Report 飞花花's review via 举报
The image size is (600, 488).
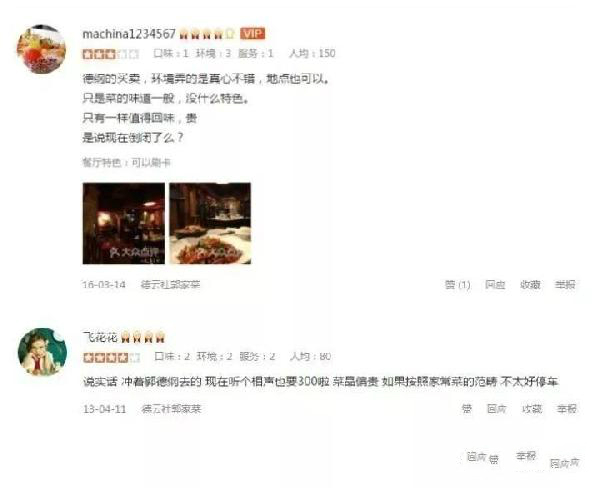click(567, 409)
